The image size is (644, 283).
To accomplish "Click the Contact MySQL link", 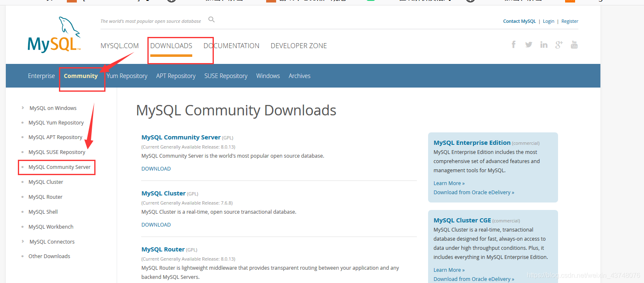I will click(519, 21).
